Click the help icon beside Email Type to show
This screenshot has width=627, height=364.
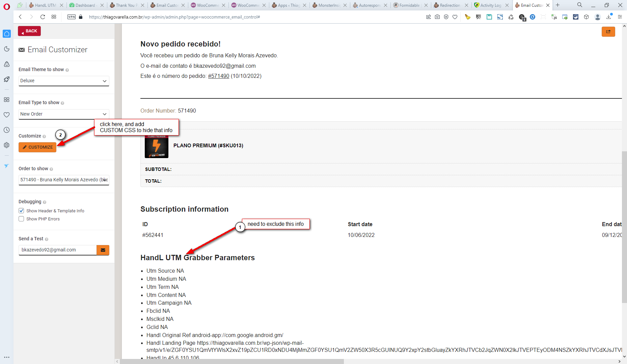tap(62, 103)
